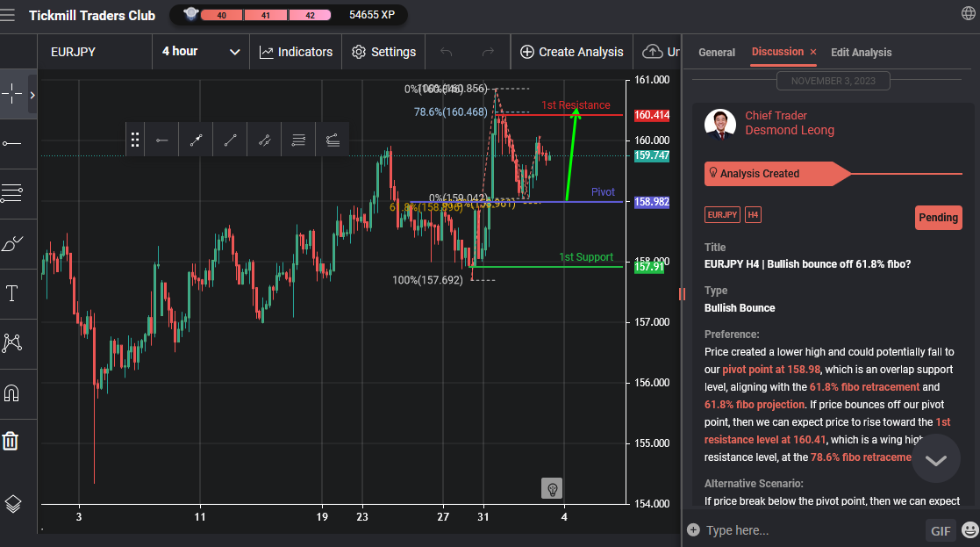Image resolution: width=980 pixels, height=547 pixels.
Task: Click the redo arrow
Action: pos(488,52)
